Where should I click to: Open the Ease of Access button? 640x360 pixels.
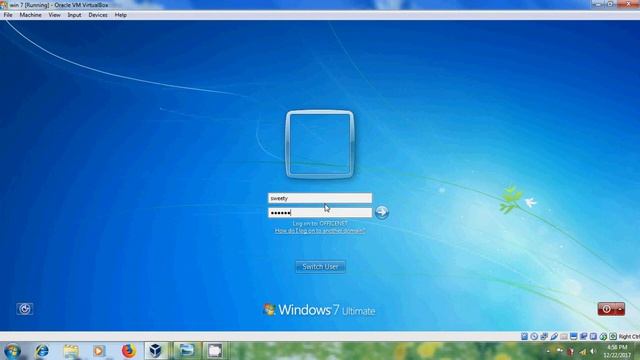24,309
